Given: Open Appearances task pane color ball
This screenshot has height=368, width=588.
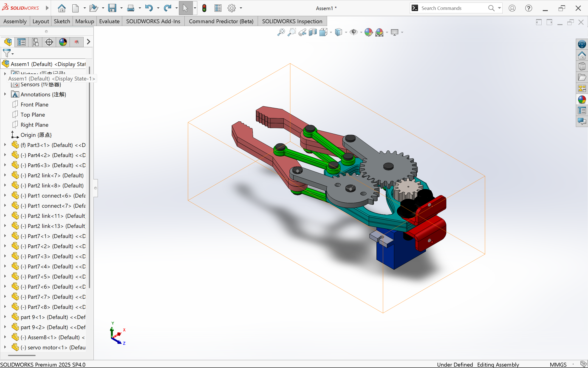Looking at the screenshot, I should coord(582,100).
